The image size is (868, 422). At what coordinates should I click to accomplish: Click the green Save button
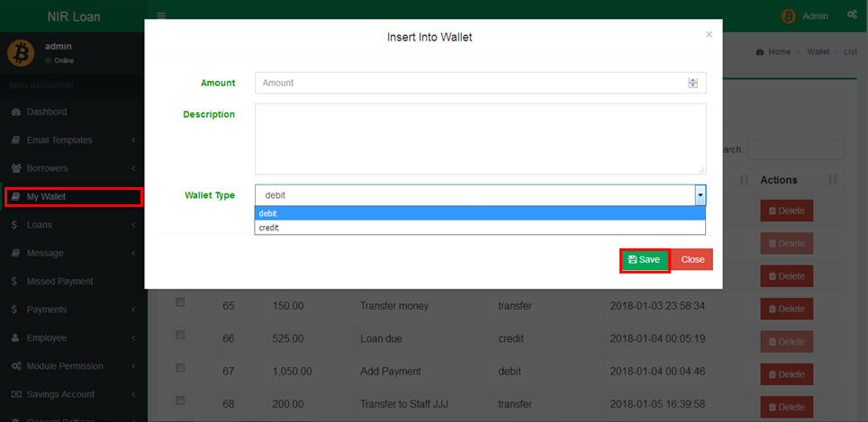pyautogui.click(x=644, y=259)
